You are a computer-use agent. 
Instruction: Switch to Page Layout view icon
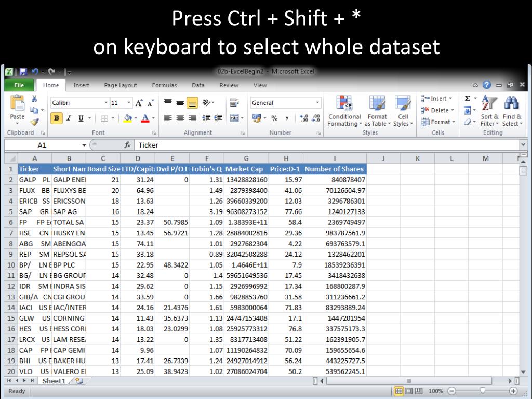409,391
